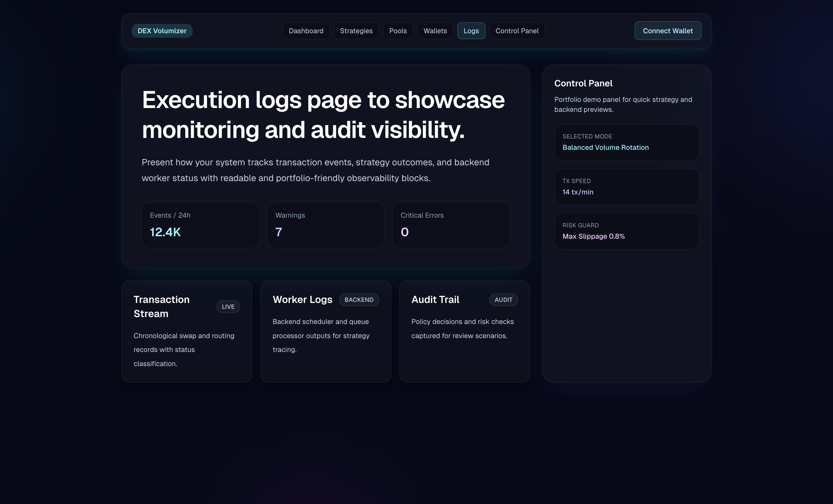Go to the Strategies tab
The width and height of the screenshot is (833, 504).
[356, 31]
